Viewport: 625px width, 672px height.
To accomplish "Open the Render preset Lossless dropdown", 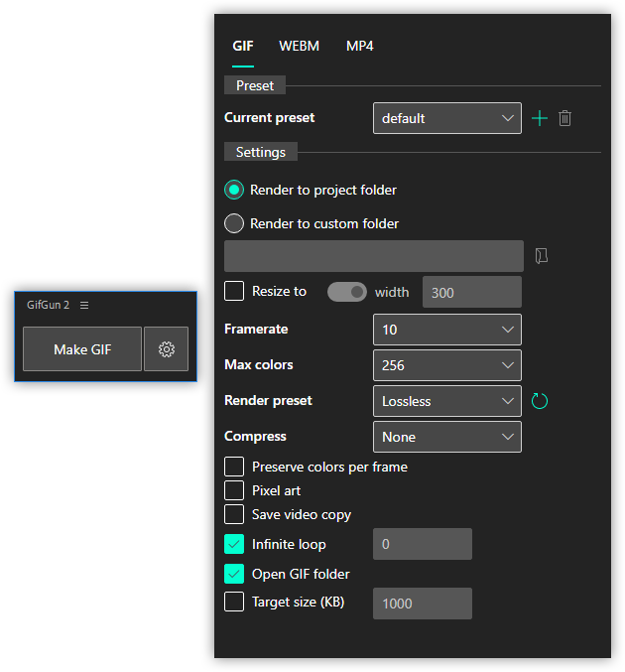I will (447, 401).
